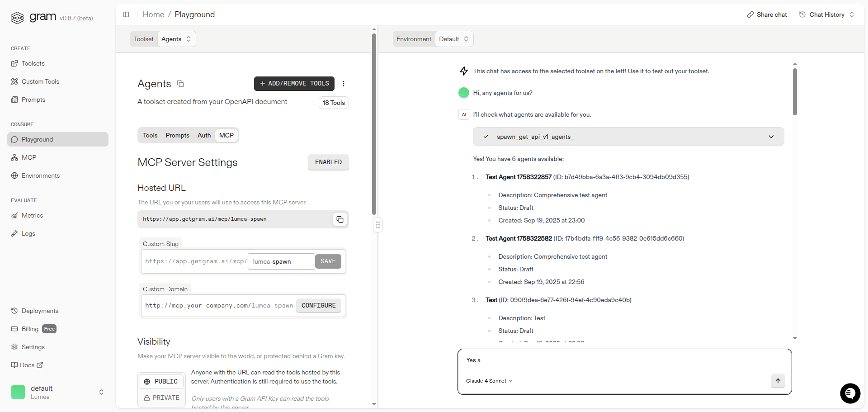This screenshot has width=868, height=412.
Task: Click the Share chat link icon
Action: pos(750,14)
